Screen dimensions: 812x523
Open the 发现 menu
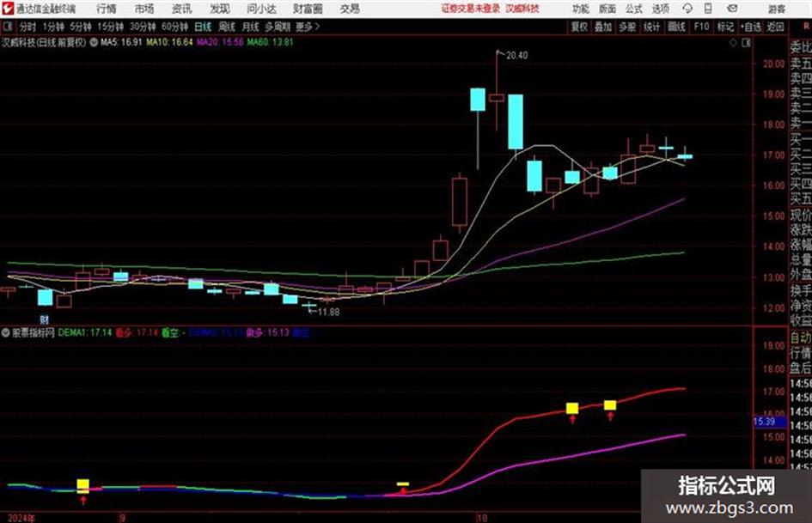[220, 9]
